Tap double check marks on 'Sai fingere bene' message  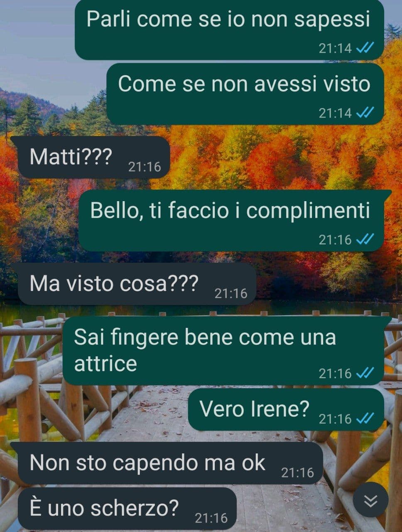(x=365, y=373)
